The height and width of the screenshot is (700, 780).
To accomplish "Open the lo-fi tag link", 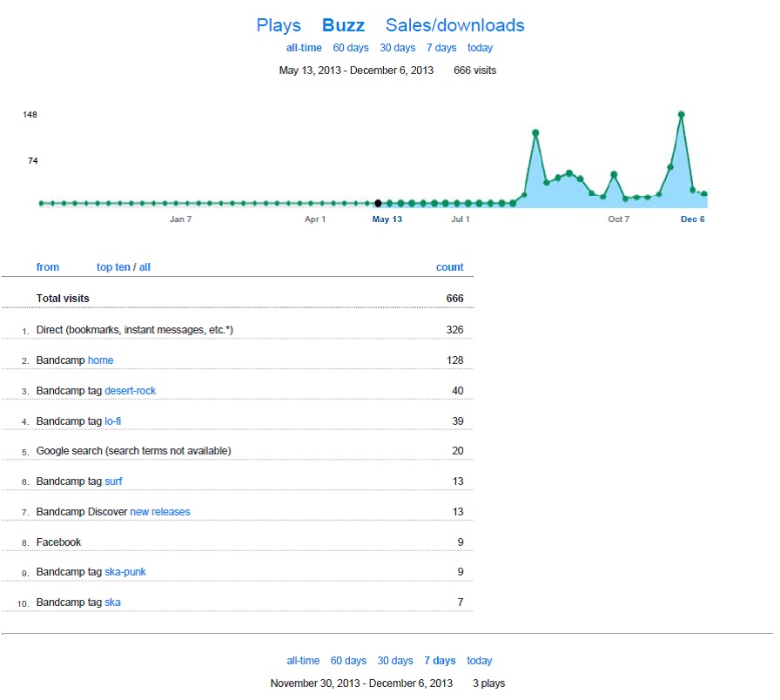I will coord(112,421).
